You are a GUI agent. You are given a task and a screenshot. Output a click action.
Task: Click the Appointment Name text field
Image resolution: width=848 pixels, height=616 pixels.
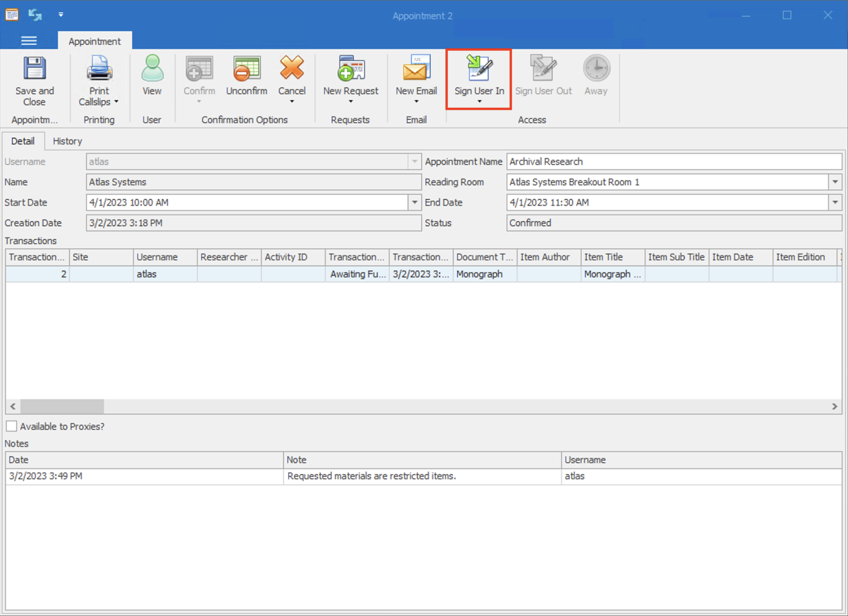pyautogui.click(x=673, y=162)
